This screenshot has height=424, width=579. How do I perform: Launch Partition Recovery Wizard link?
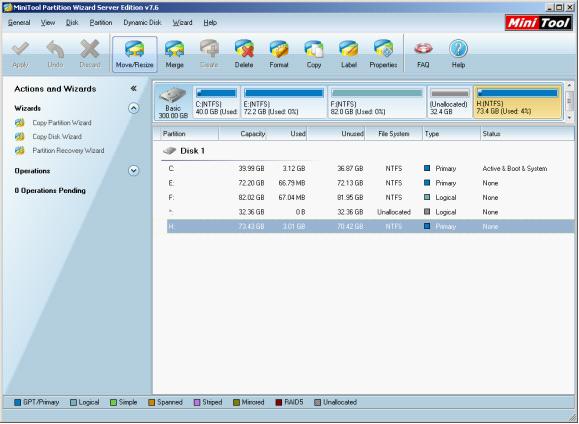click(x=68, y=150)
